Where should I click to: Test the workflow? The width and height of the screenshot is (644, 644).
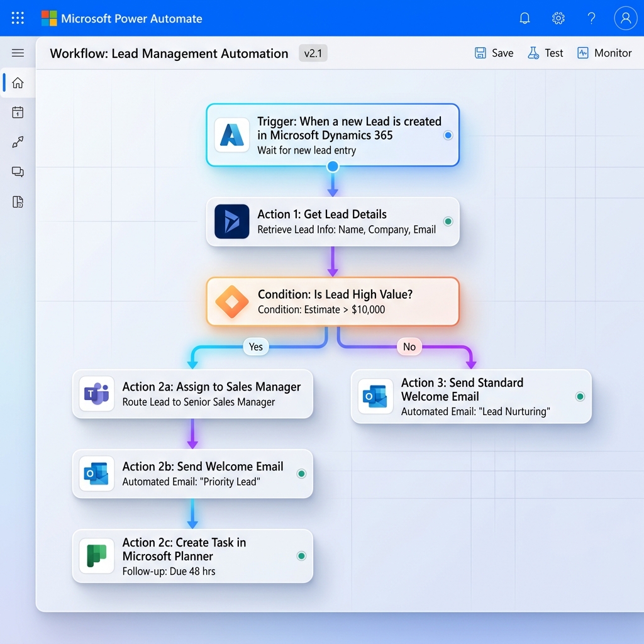(545, 53)
